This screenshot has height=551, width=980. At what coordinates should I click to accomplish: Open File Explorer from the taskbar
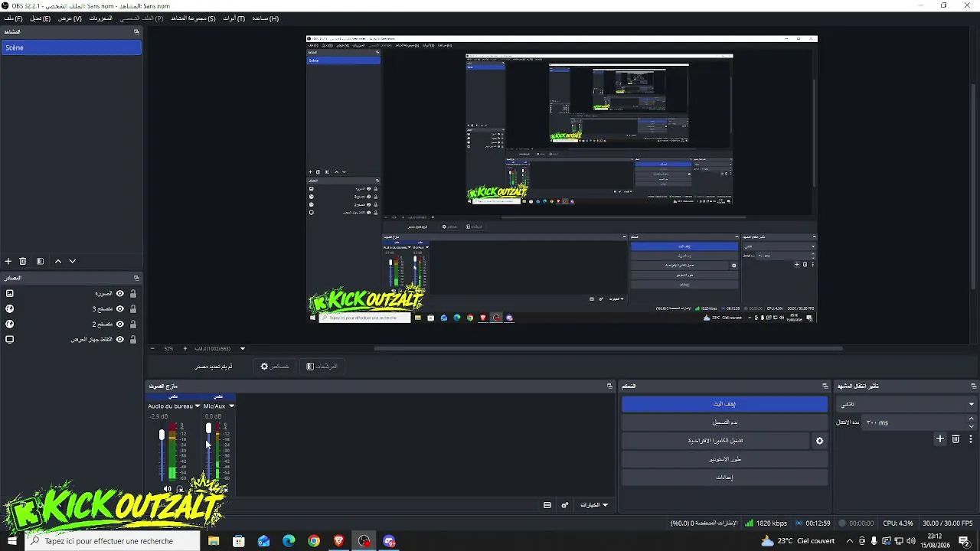(214, 541)
